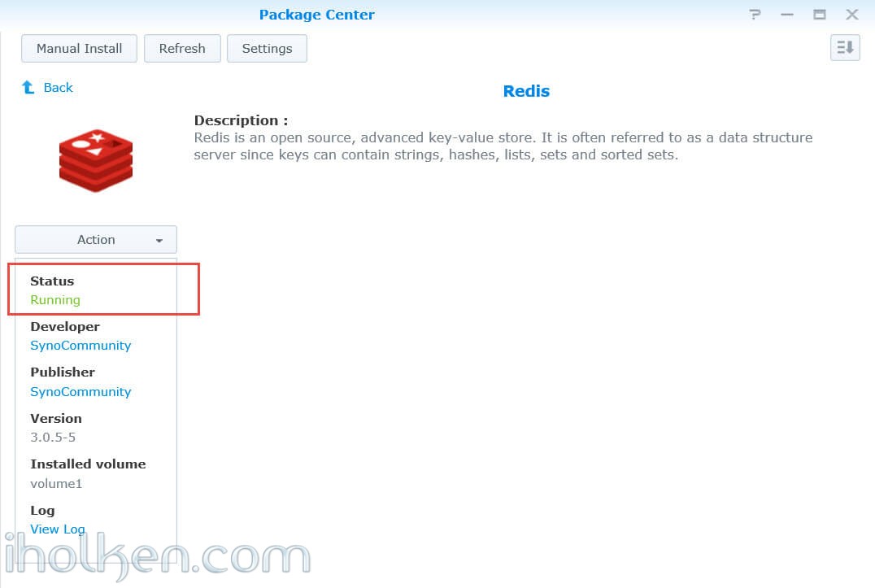The image size is (875, 588).
Task: Click the Publisher label
Action: (63, 372)
